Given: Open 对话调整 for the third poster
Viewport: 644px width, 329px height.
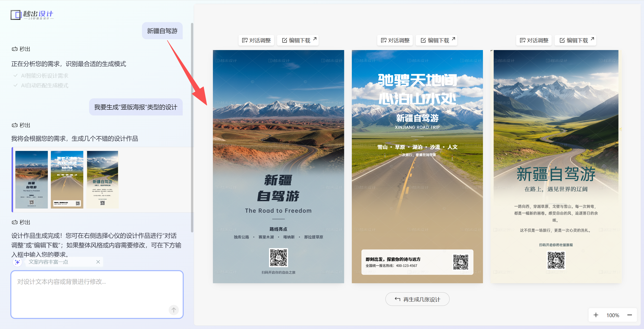Looking at the screenshot, I should [534, 40].
